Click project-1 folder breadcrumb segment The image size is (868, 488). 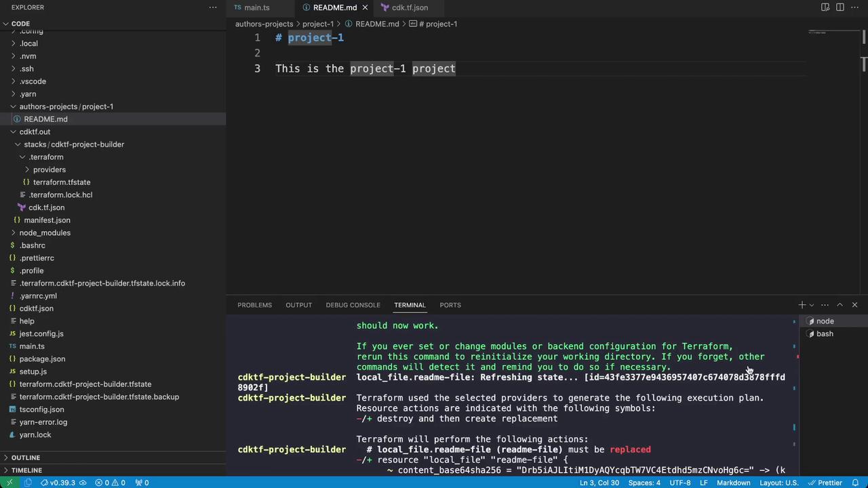coord(318,24)
